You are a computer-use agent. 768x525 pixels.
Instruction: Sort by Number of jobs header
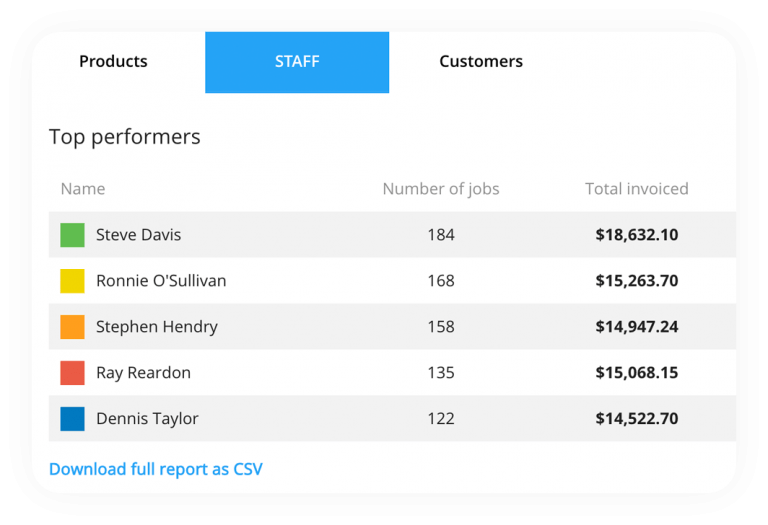[440, 189]
